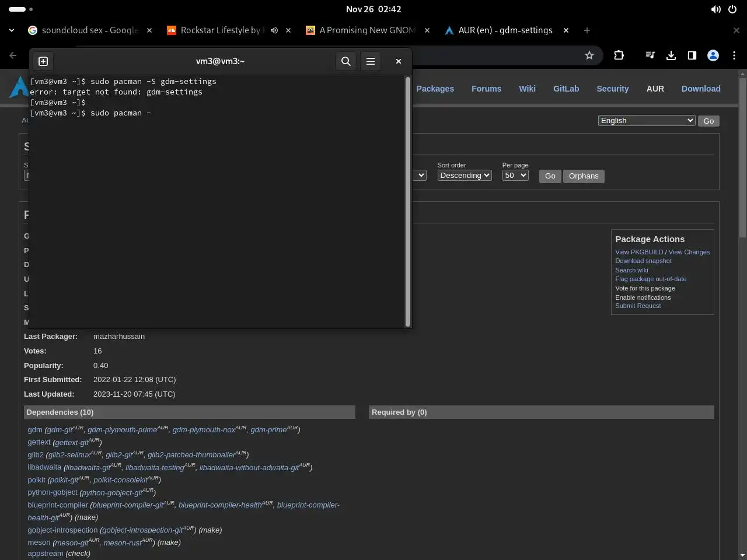This screenshot has width=747, height=560.
Task: Open the Forums nav item
Action: [486, 89]
